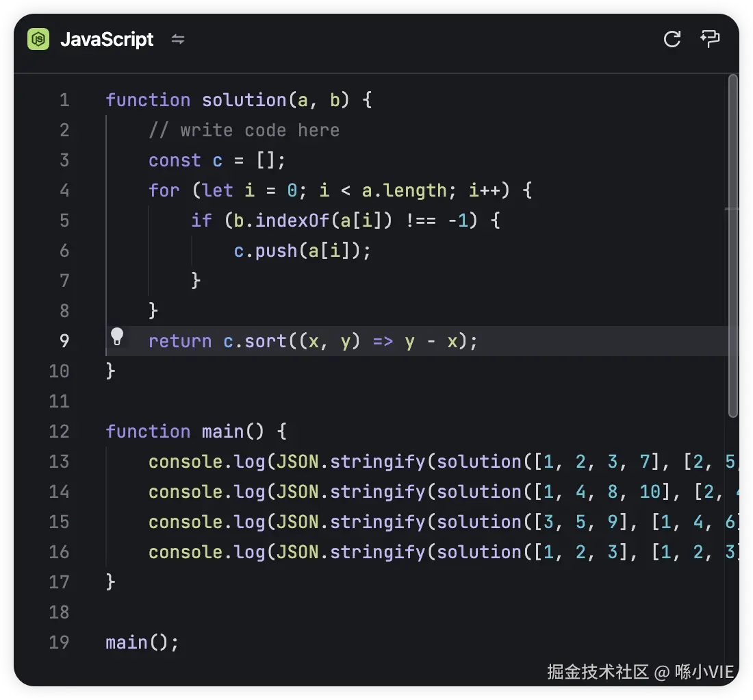Click the return keyword on line 9
Screen dimensions: 753x700
[179, 341]
